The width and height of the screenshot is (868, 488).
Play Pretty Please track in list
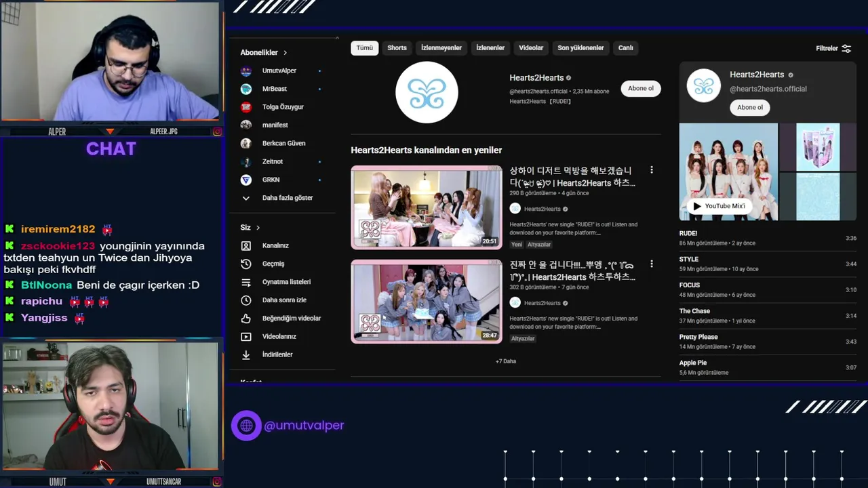coord(768,342)
